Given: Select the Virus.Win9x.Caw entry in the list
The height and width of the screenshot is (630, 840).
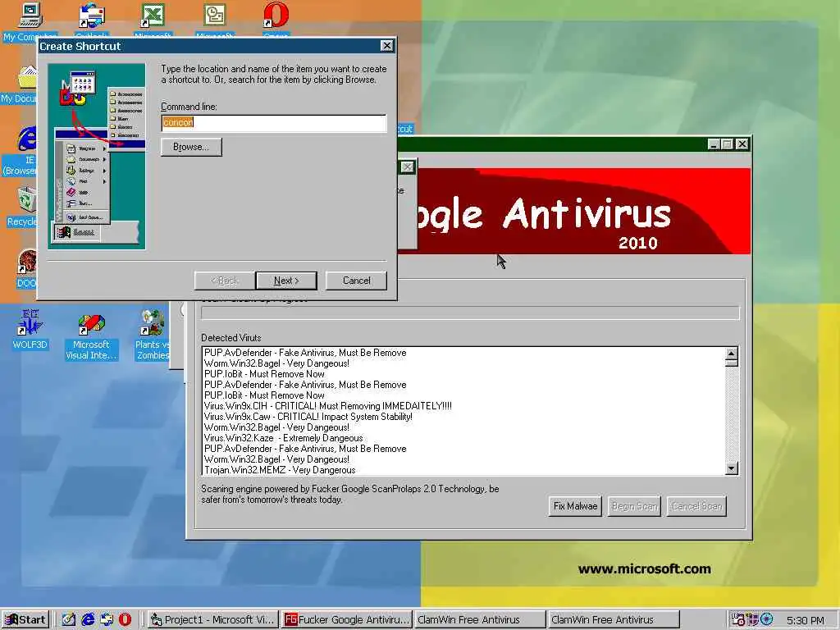Looking at the screenshot, I should click(308, 416).
